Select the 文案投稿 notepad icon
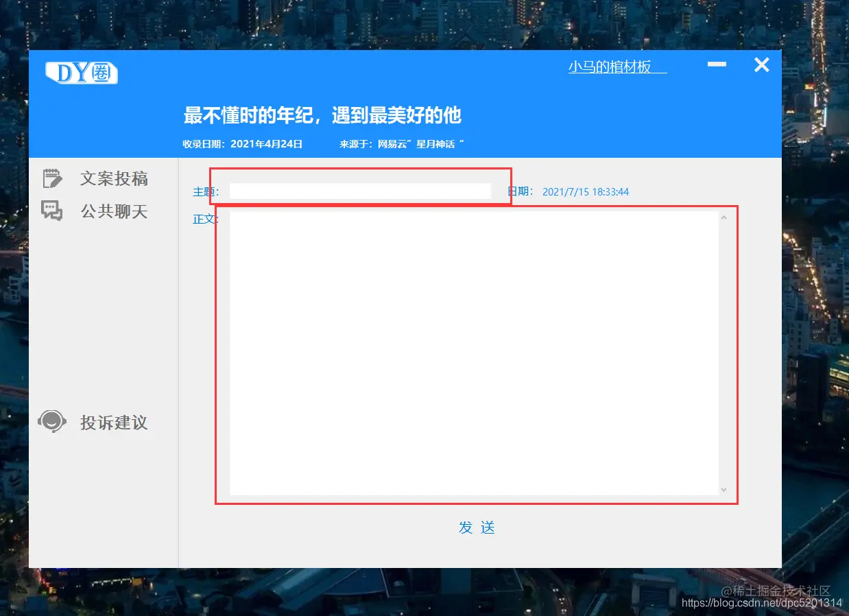 (x=52, y=178)
